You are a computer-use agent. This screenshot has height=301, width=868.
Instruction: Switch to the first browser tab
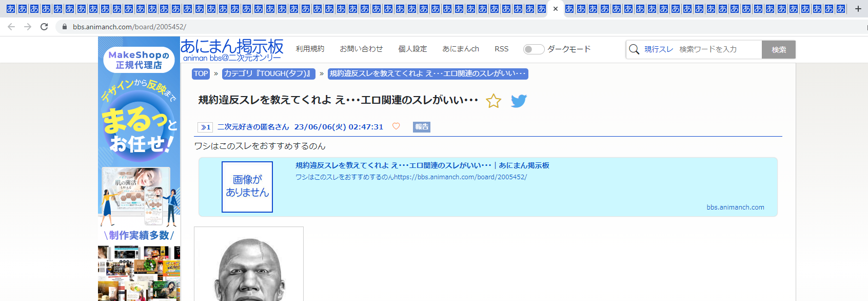pyautogui.click(x=10, y=9)
